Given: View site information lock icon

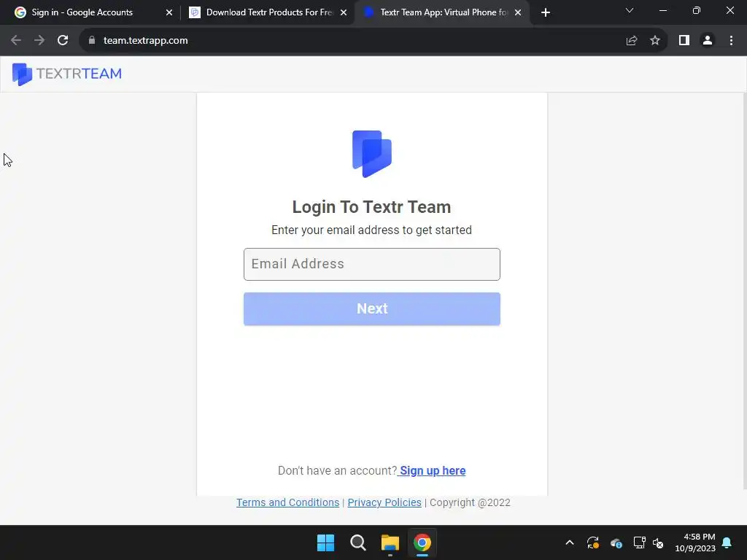Looking at the screenshot, I should (92, 41).
